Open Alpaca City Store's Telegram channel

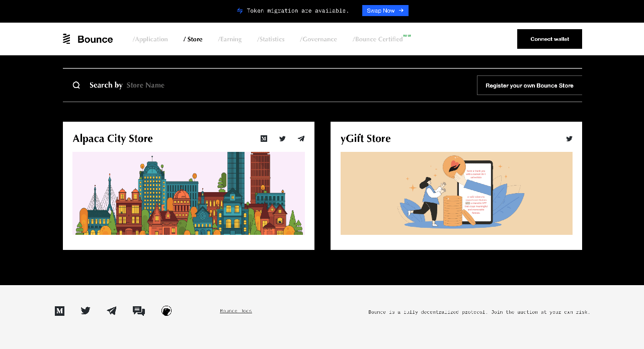[x=301, y=139]
